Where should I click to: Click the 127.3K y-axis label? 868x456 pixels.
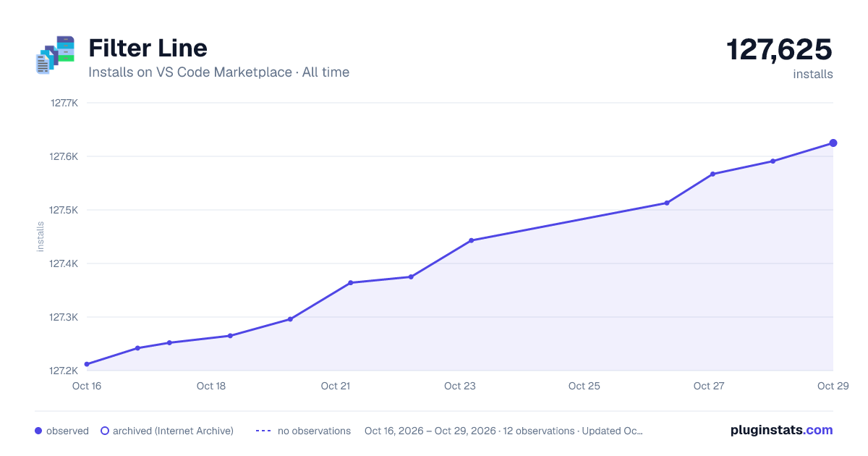pyautogui.click(x=64, y=317)
